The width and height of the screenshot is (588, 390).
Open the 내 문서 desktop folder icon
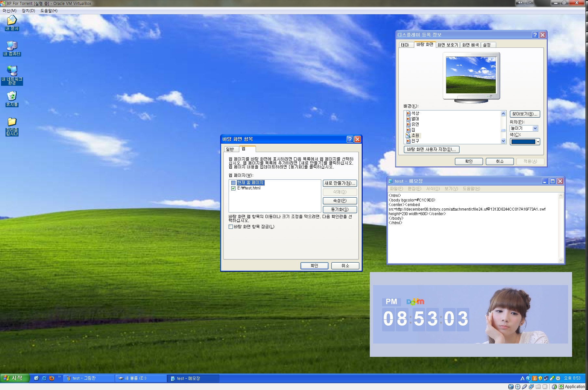tap(12, 23)
